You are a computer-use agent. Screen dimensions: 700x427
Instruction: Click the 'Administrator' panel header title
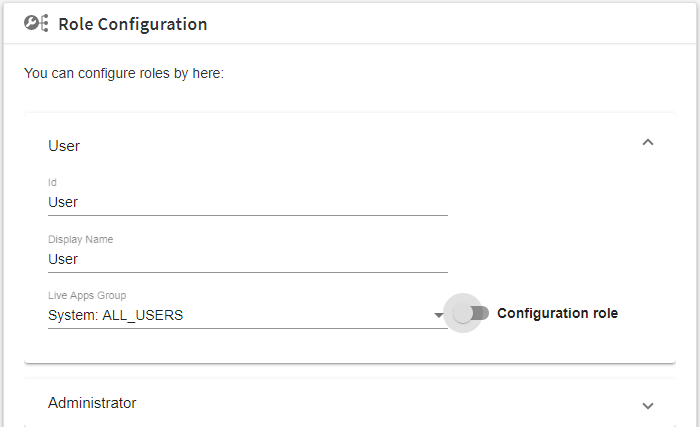tap(92, 403)
